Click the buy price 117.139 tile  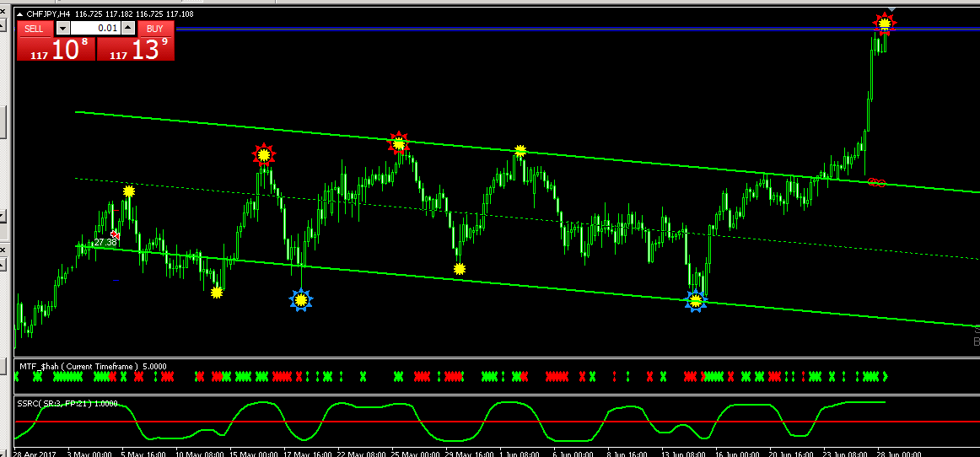point(136,49)
